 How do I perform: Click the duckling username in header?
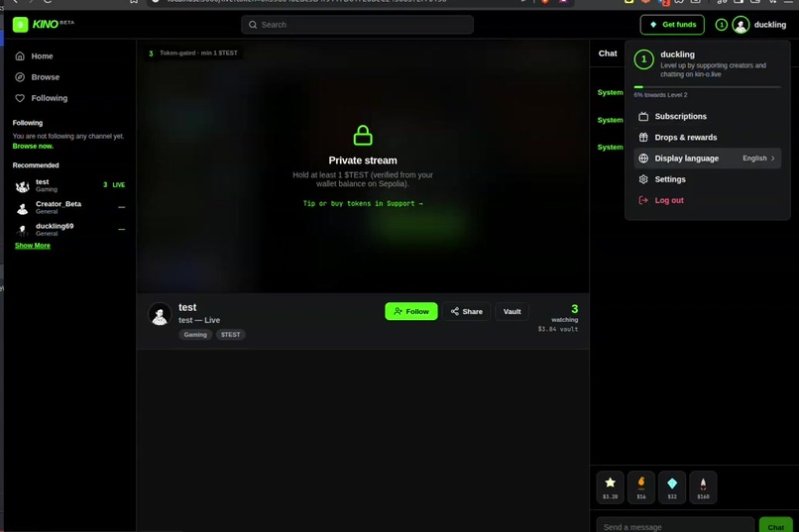769,25
